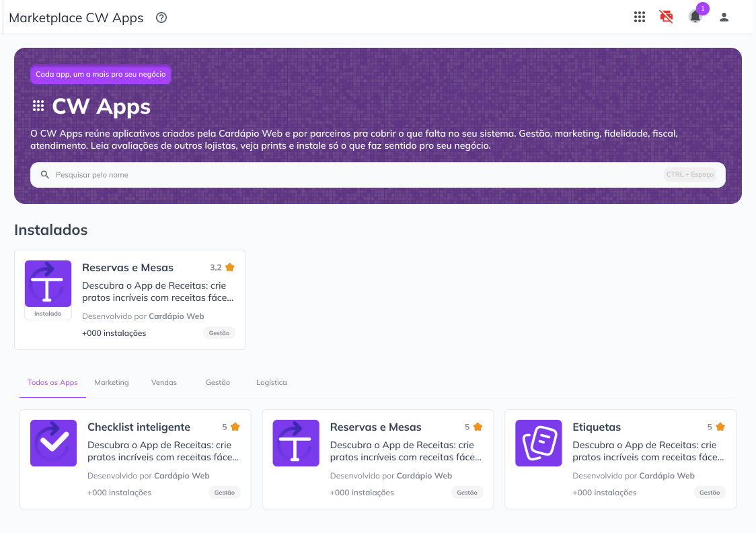The width and height of the screenshot is (756, 533).
Task: Click the red printer disabled icon
Action: [667, 17]
